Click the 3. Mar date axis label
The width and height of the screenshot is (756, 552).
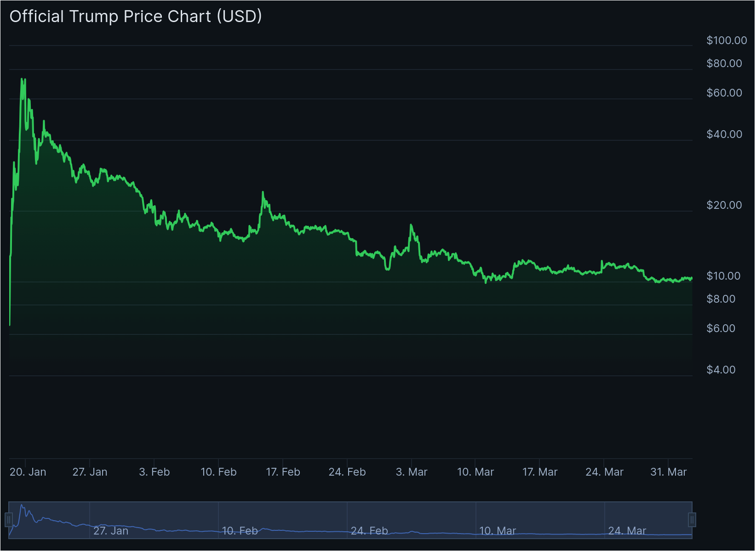click(412, 472)
